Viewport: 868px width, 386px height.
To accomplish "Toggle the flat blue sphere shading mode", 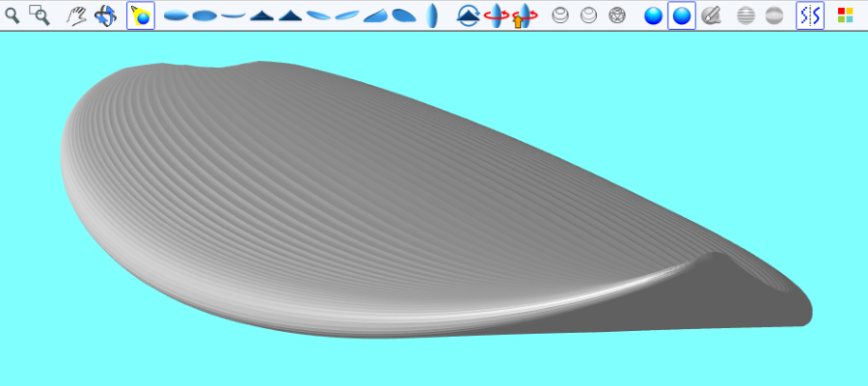I will click(682, 15).
